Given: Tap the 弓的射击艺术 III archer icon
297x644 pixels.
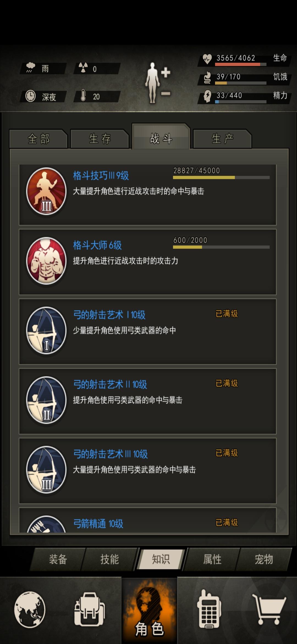Looking at the screenshot, I should pyautogui.click(x=46, y=470).
